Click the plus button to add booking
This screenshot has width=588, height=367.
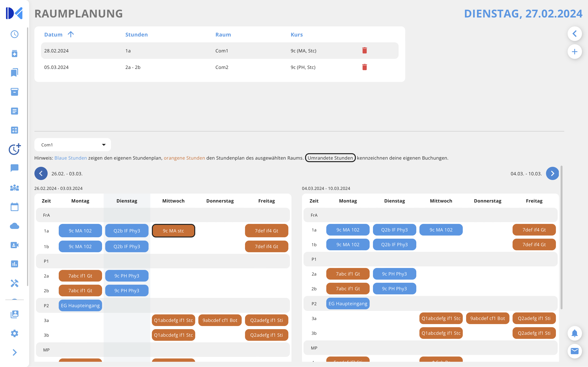(574, 52)
